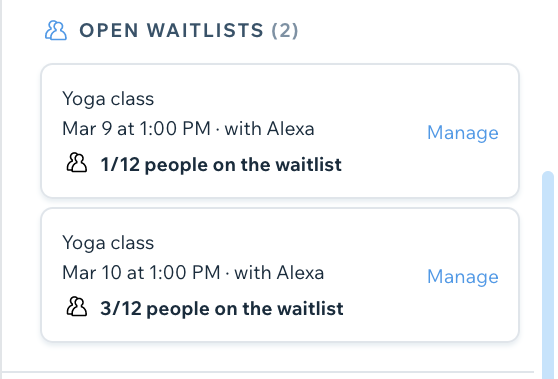This screenshot has height=379, width=558.
Task: Select the Yoga class title on Mar 10 card
Action: (x=108, y=243)
